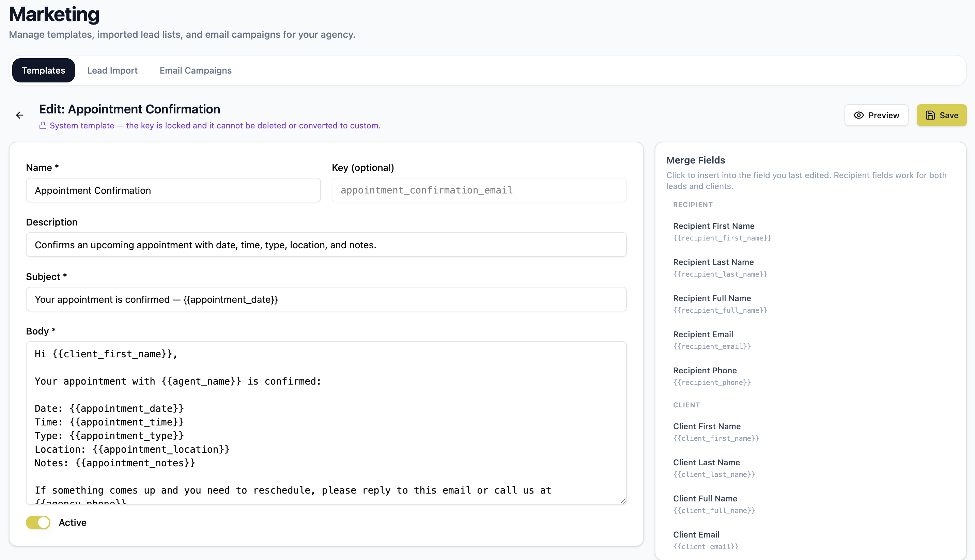Insert the Client First Name merge field
The height and width of the screenshot is (560, 975).
pos(716,432)
